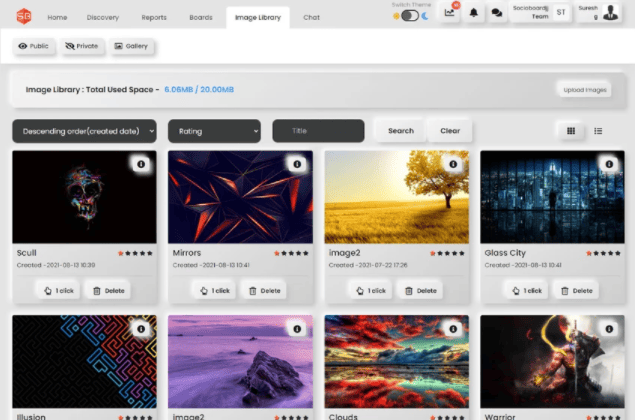Open the yellow tree field thumbnail
Viewport: 635px width, 420px height.
pos(396,197)
